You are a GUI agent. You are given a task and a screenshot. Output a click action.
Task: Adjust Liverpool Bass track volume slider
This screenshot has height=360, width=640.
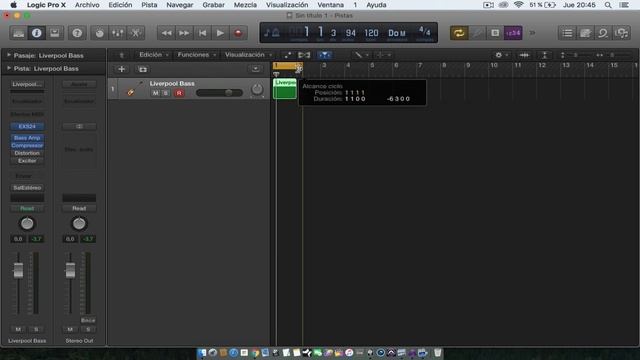[x=220, y=93]
